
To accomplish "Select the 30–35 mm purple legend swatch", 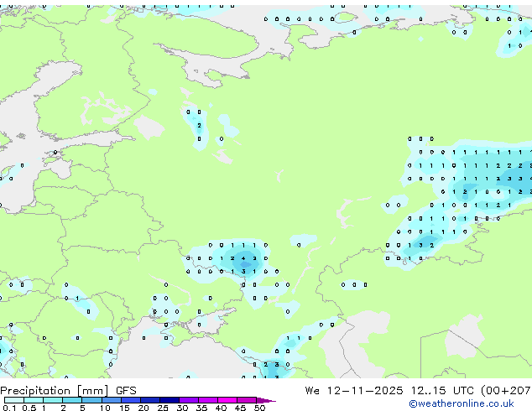I will tap(189, 400).
